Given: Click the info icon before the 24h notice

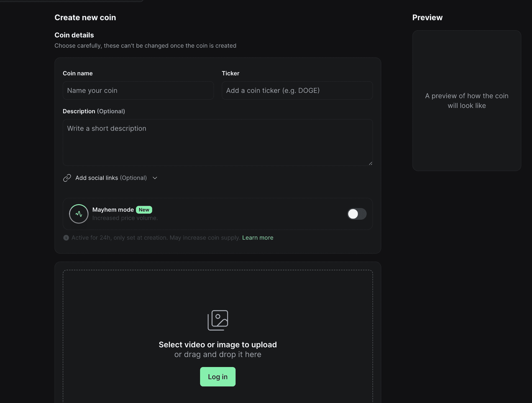Looking at the screenshot, I should tap(66, 238).
